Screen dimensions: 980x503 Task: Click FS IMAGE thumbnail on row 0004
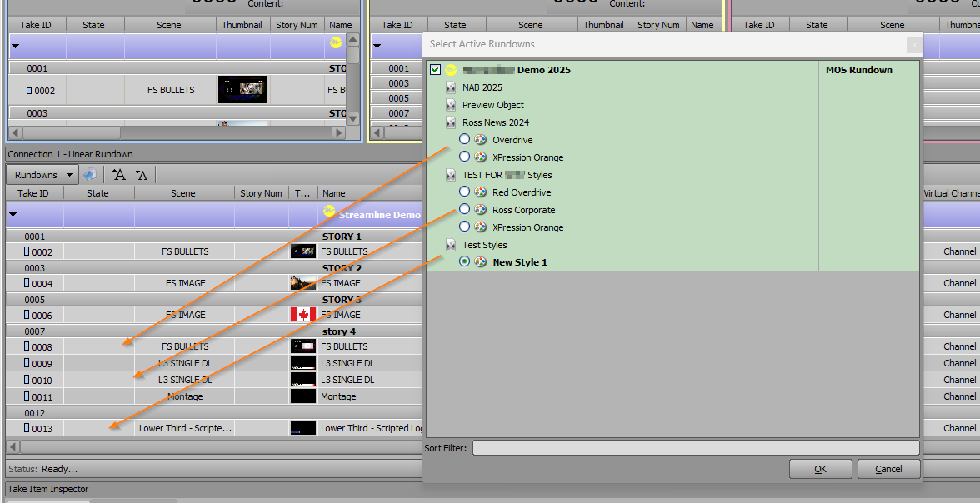click(303, 283)
